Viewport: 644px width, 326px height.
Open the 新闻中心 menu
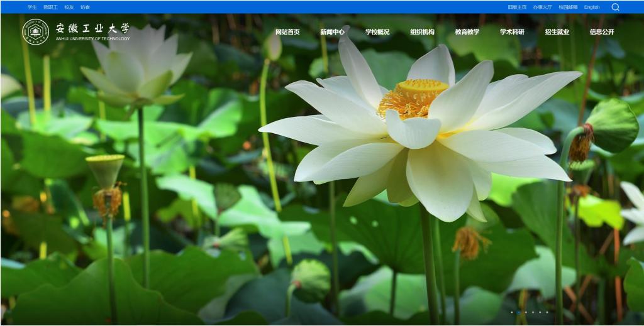[332, 32]
